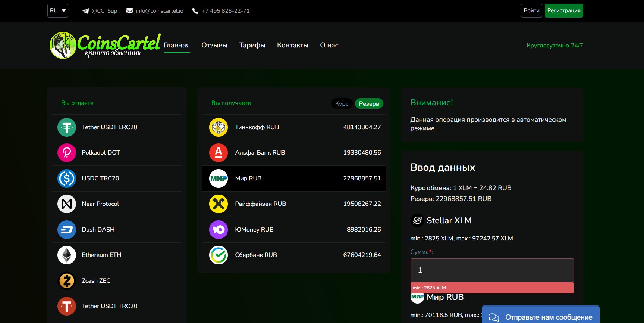Open the Telegram @CC_Sup support link
This screenshot has height=323, width=644.
coord(100,11)
